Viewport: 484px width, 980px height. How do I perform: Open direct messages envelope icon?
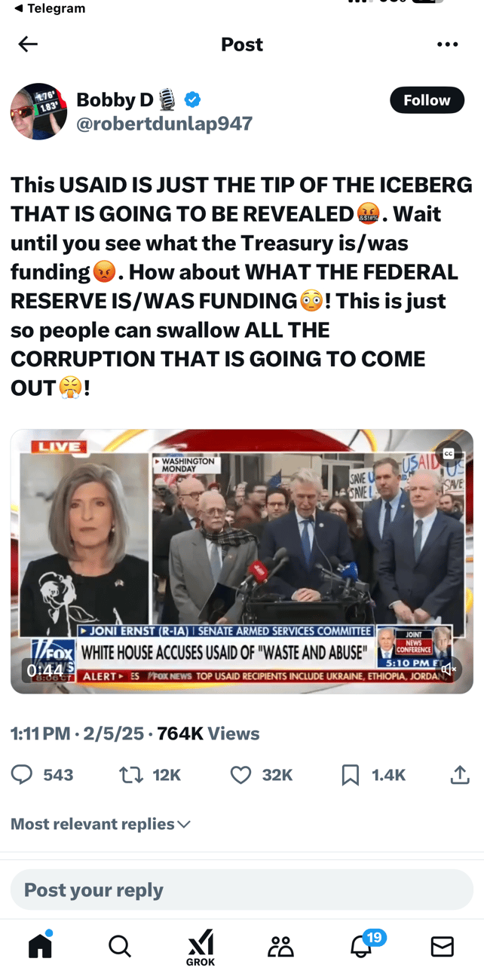[443, 946]
